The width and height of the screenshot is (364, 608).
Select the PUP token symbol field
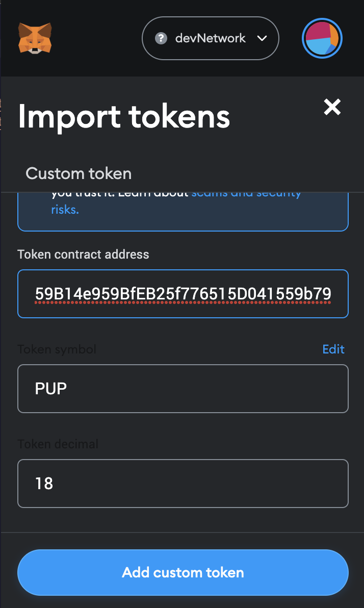coord(183,389)
